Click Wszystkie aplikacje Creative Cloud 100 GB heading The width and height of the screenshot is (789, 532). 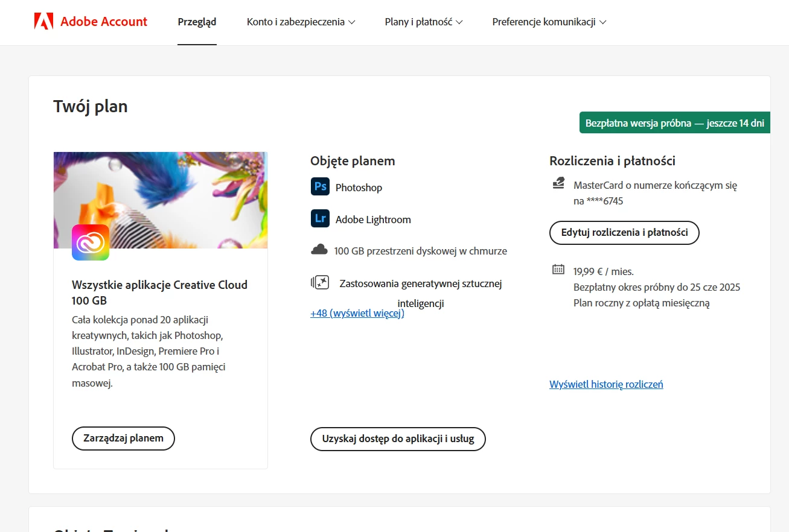(x=160, y=293)
